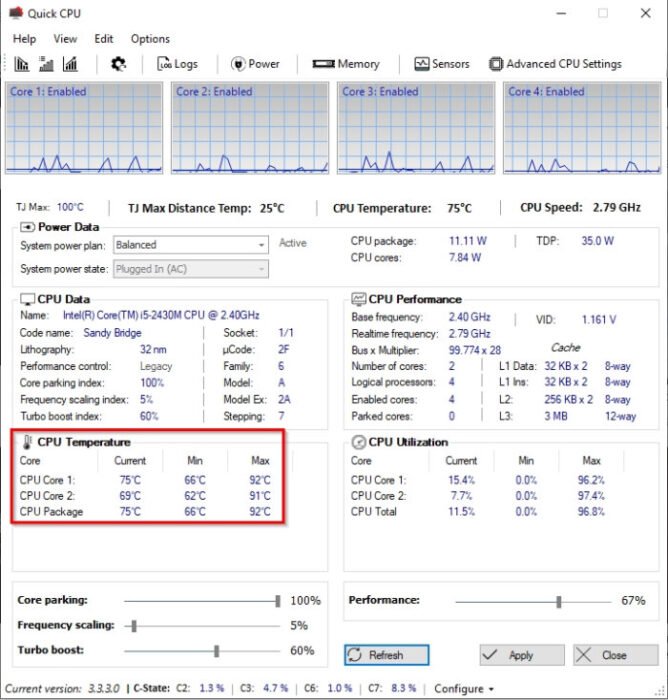
Task: Adjust the Core parking slider
Action: click(x=278, y=601)
